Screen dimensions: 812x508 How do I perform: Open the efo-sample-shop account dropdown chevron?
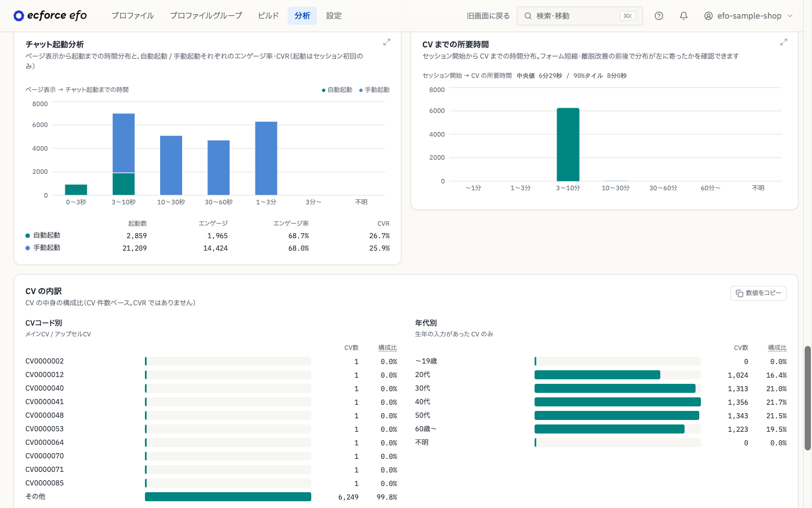coord(790,16)
